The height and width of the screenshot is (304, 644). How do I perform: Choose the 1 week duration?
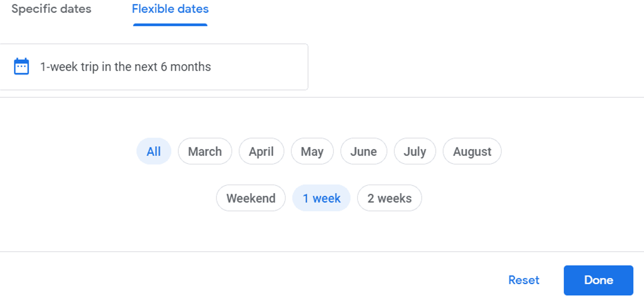coord(321,198)
